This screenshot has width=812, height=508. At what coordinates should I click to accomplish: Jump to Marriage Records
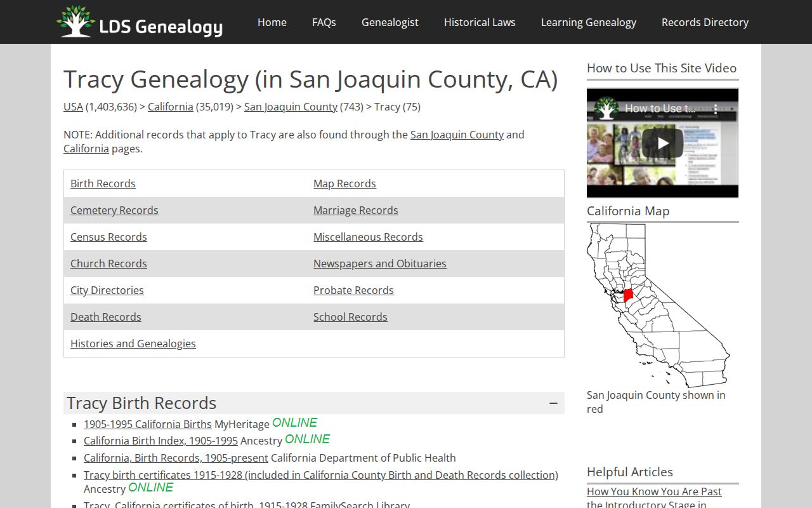point(356,210)
